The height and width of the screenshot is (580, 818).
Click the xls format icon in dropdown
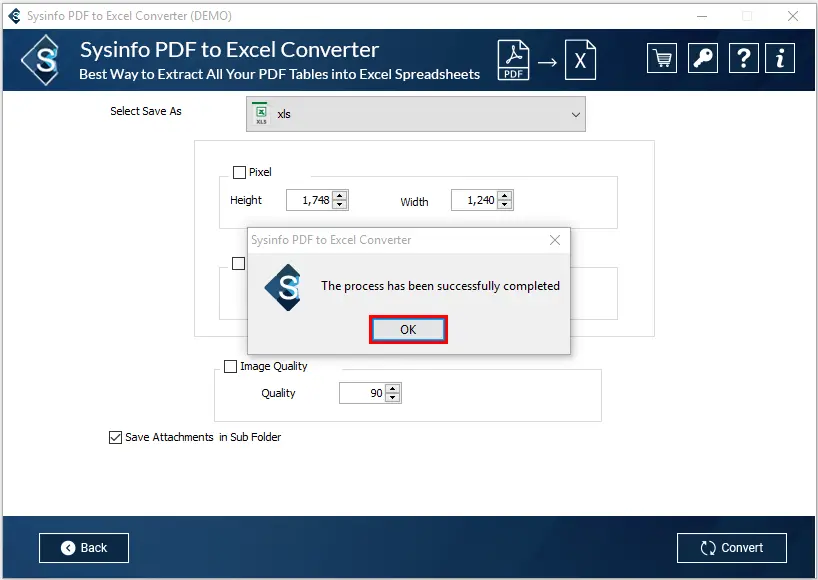coord(261,114)
